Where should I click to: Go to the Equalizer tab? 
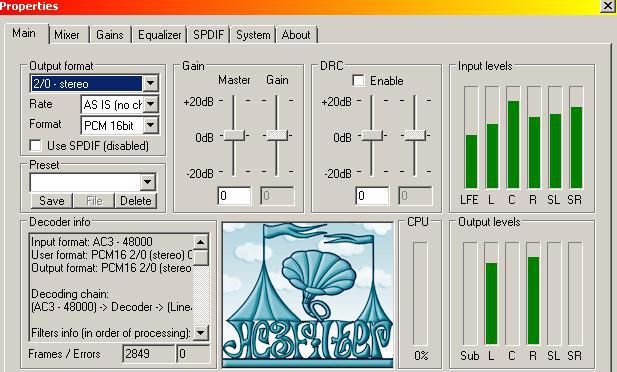(x=159, y=35)
